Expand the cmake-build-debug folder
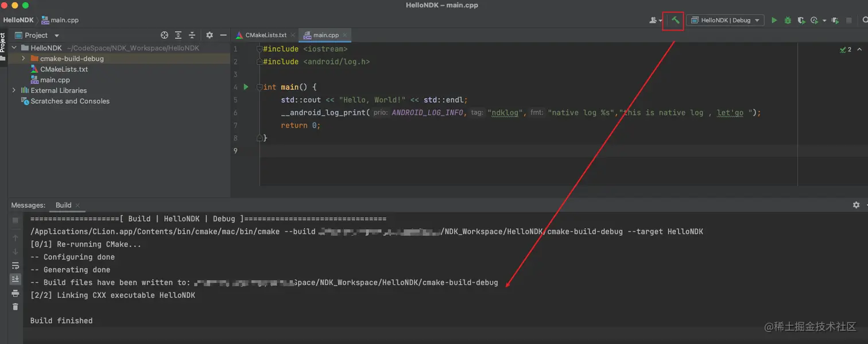Viewport: 868px width, 344px height. (24, 59)
